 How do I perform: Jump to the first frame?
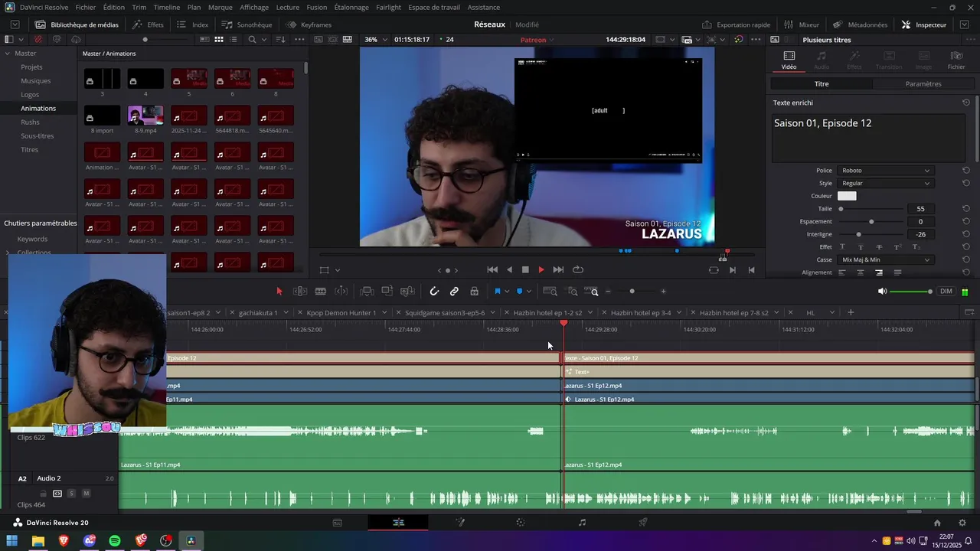pos(492,269)
